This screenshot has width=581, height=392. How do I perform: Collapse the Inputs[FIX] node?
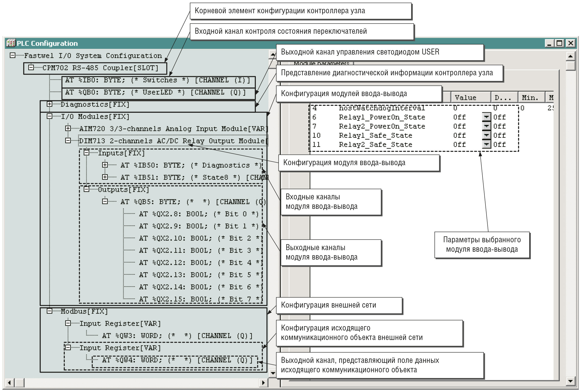pyautogui.click(x=86, y=153)
